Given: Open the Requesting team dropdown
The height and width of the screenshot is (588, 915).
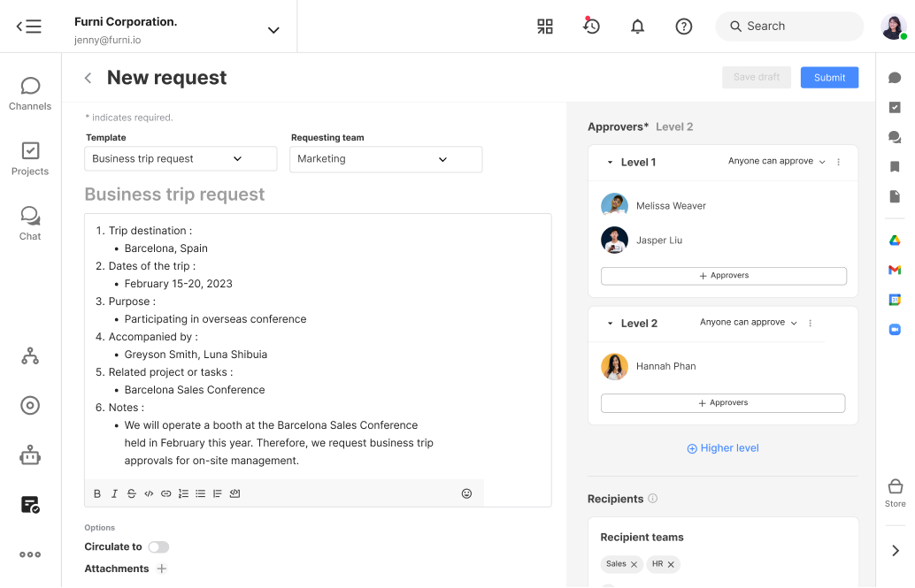Looking at the screenshot, I should (386, 159).
